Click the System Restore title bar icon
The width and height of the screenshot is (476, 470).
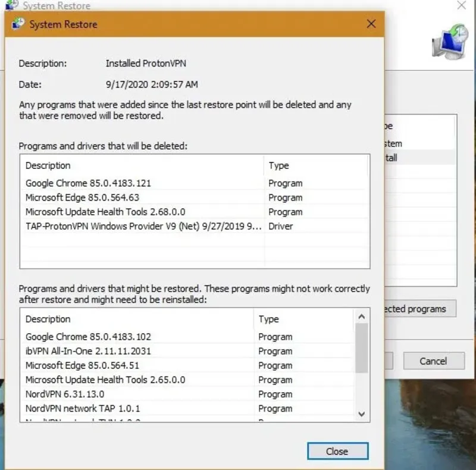(x=18, y=24)
